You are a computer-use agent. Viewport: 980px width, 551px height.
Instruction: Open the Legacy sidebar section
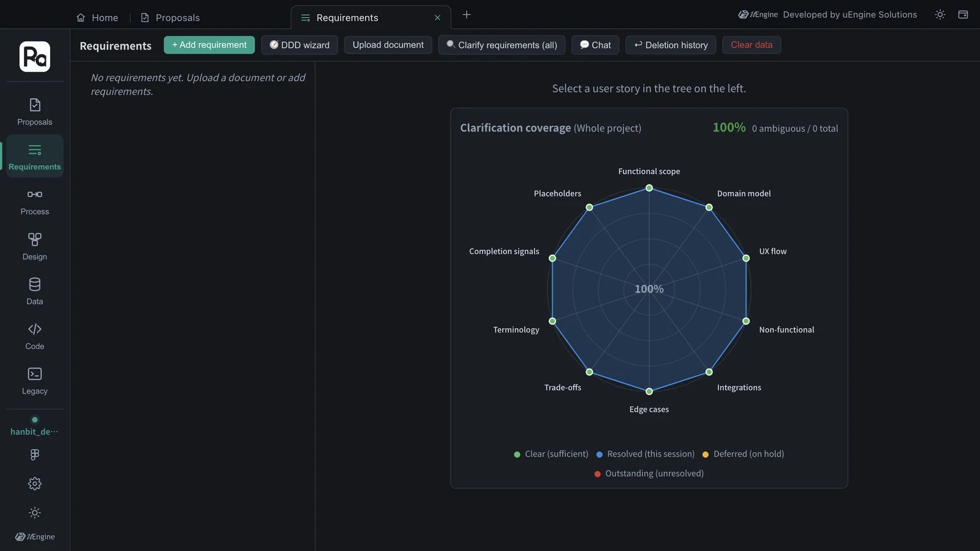35,381
